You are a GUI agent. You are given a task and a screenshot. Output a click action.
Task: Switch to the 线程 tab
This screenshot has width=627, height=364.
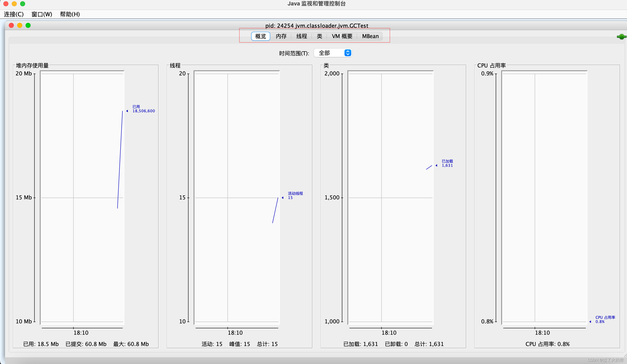point(302,36)
